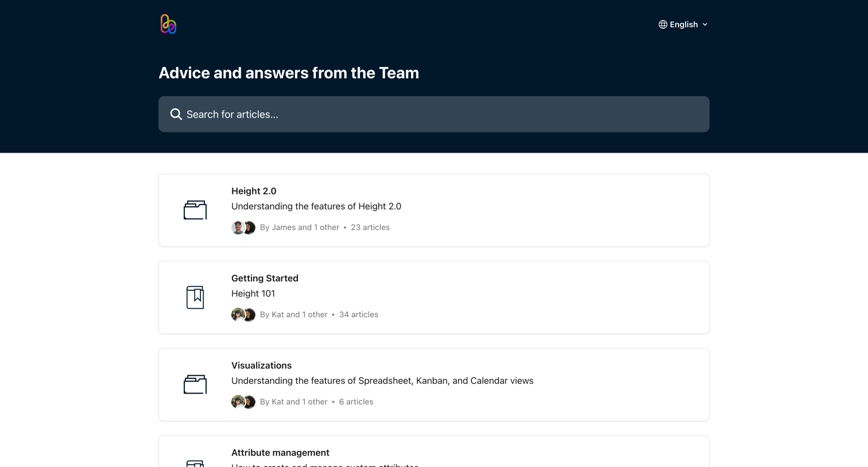
Task: Click the "34 articles" count
Action: tap(359, 314)
